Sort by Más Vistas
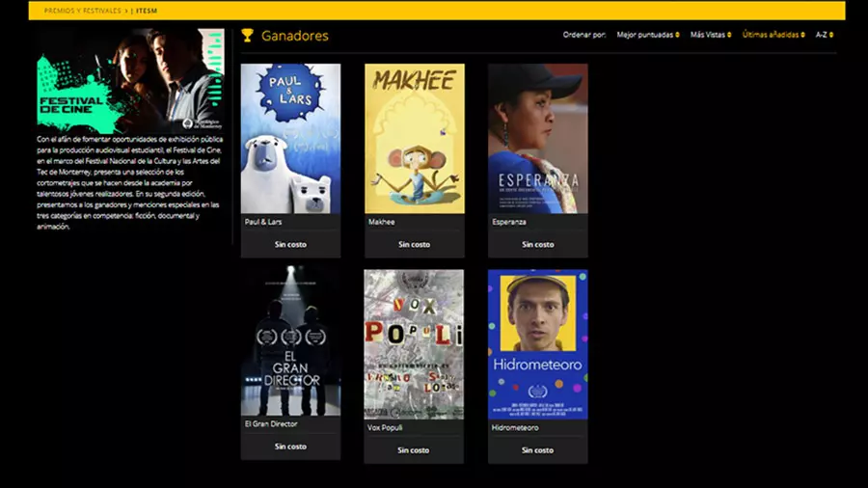Screen dimensions: 868x488 tap(710, 35)
